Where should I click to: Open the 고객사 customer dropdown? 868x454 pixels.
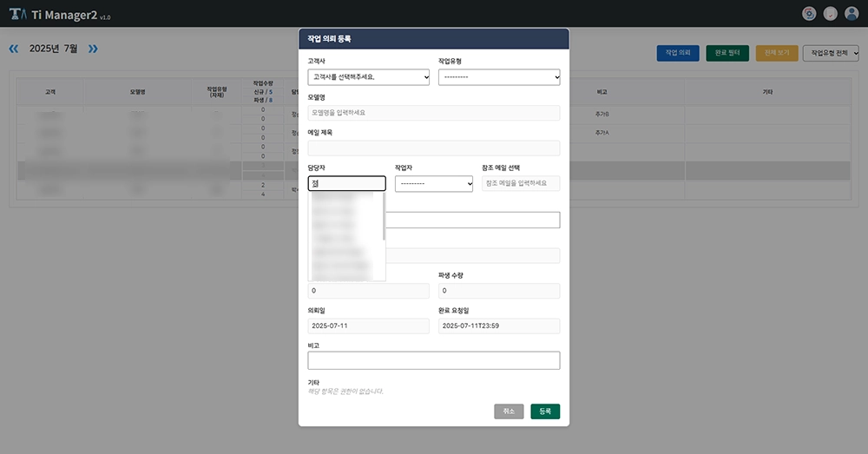[369, 77]
